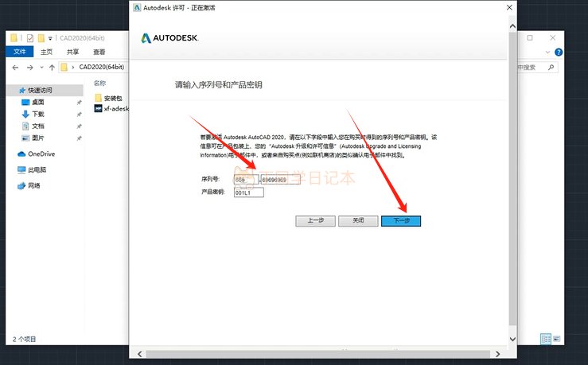Image resolution: width=588 pixels, height=365 pixels.
Task: Go up one folder level in Explorer
Action: [x=52, y=68]
